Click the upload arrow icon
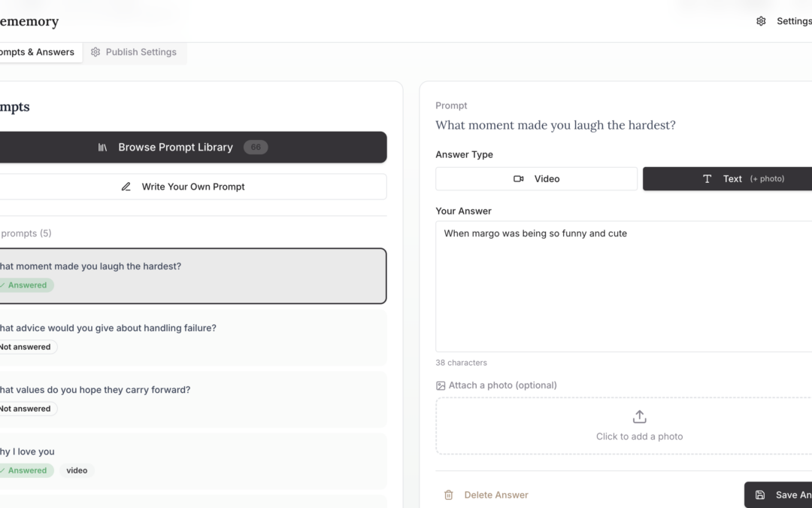The width and height of the screenshot is (812, 508). 639,417
